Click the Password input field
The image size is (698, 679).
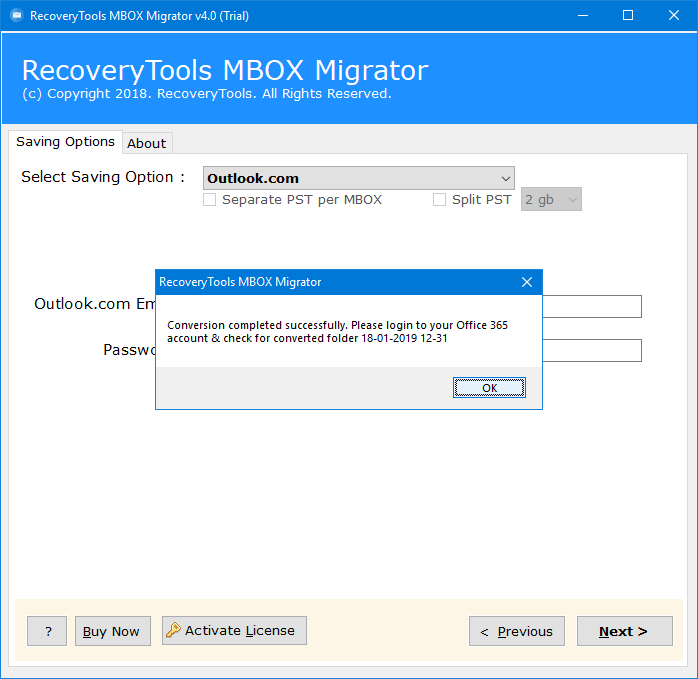point(592,350)
